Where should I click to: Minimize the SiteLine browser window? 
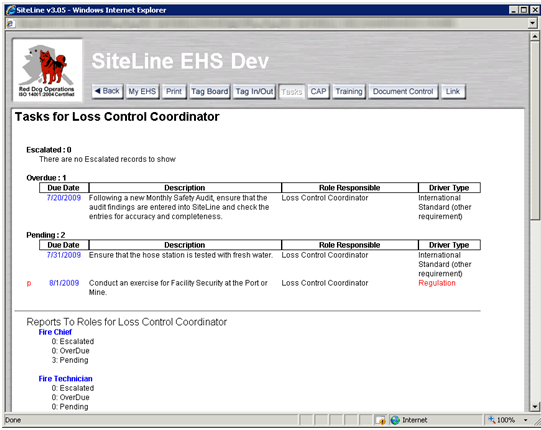point(514,10)
